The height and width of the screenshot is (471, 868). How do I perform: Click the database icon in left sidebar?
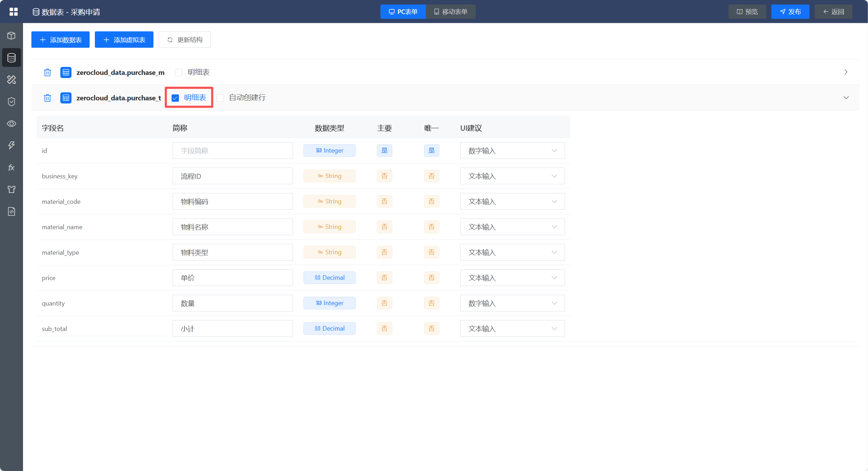[12, 57]
